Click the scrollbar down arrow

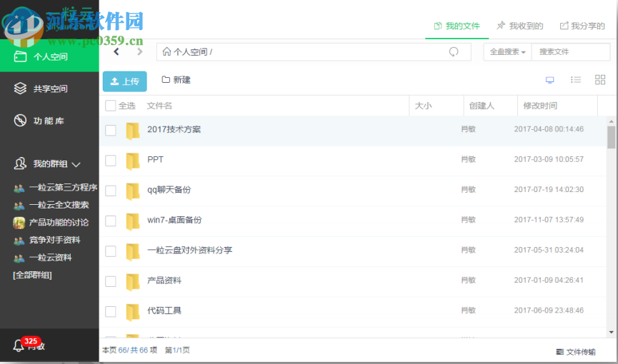[x=611, y=333]
